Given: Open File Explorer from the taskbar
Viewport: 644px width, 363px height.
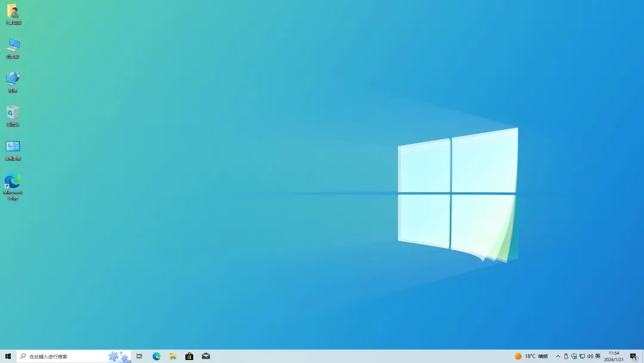Looking at the screenshot, I should point(172,356).
